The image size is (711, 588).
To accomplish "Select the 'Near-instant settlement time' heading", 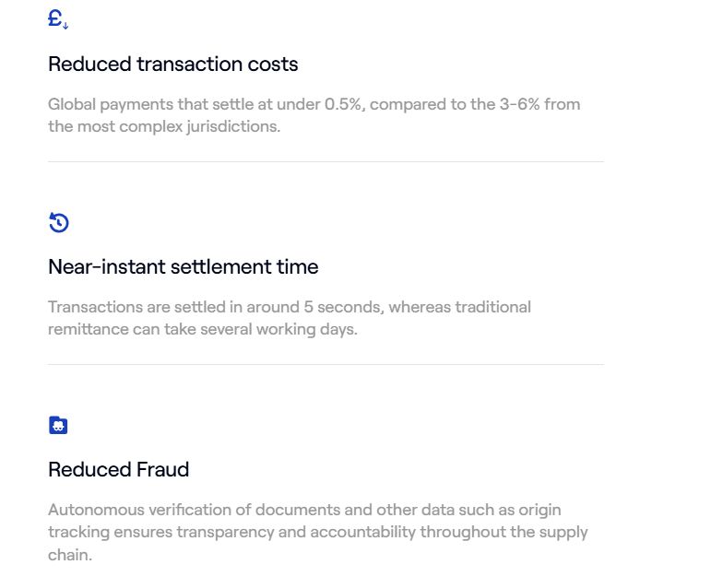I will pyautogui.click(x=184, y=266).
